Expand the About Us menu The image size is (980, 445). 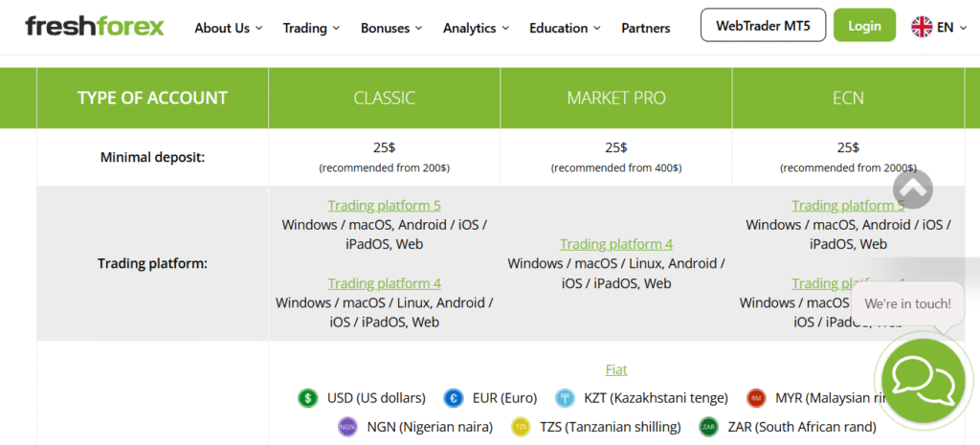[x=228, y=28]
